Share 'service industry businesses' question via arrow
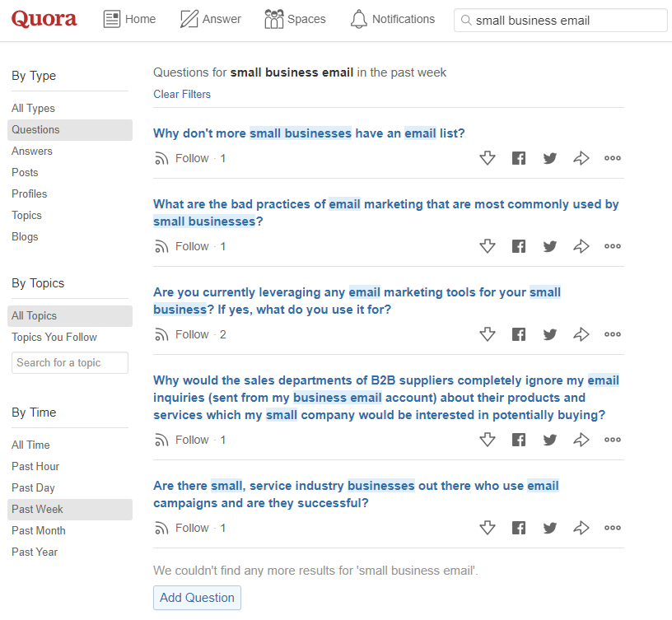Viewport: 672px width, 620px height. (581, 528)
